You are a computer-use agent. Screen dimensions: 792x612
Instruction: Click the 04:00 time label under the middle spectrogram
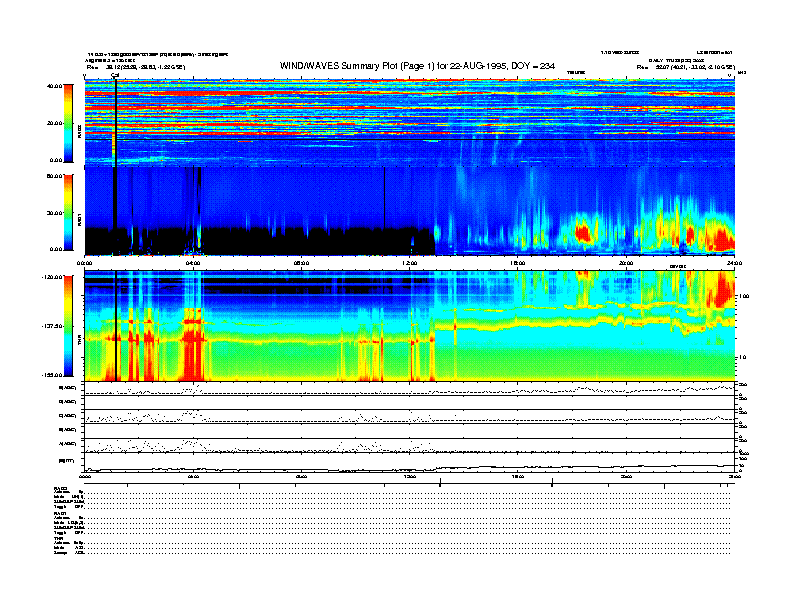(193, 263)
